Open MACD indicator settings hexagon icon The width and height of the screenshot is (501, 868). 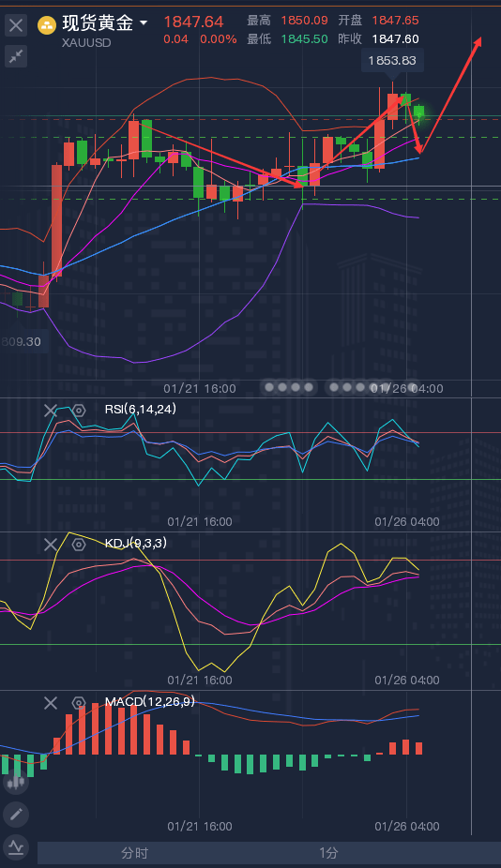[x=79, y=703]
